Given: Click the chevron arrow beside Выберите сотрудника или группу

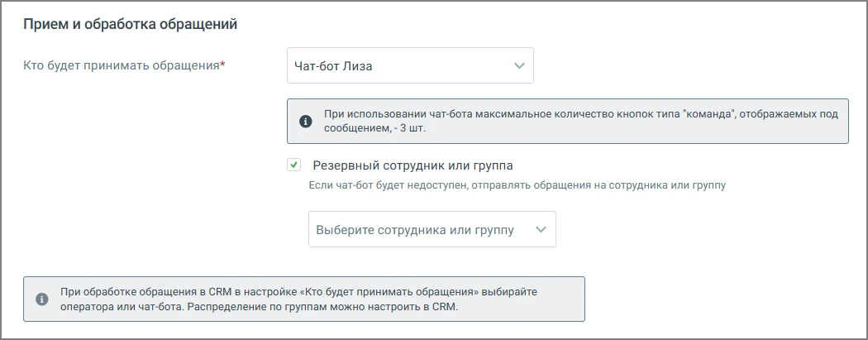Looking at the screenshot, I should [541, 229].
